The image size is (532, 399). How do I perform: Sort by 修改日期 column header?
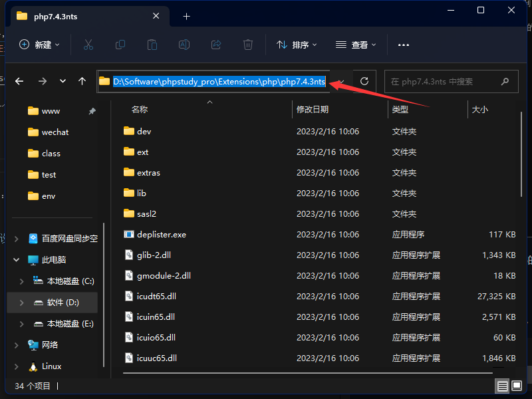pyautogui.click(x=313, y=109)
